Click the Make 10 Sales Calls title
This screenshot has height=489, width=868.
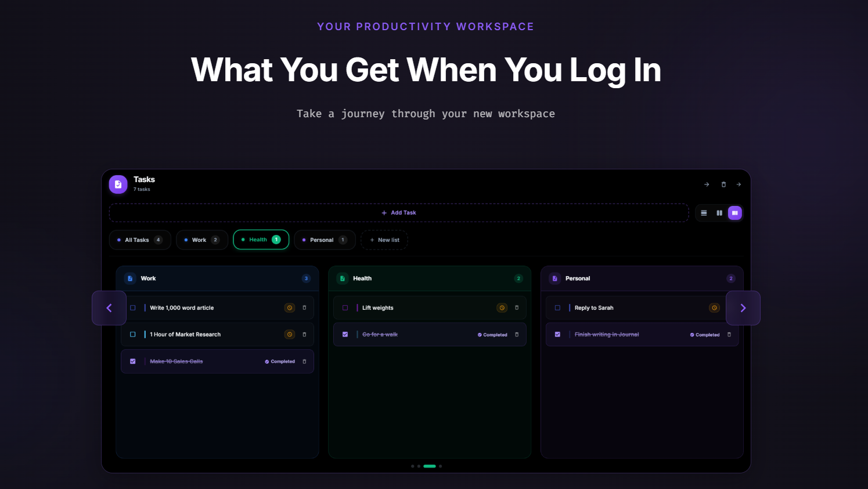(x=177, y=361)
